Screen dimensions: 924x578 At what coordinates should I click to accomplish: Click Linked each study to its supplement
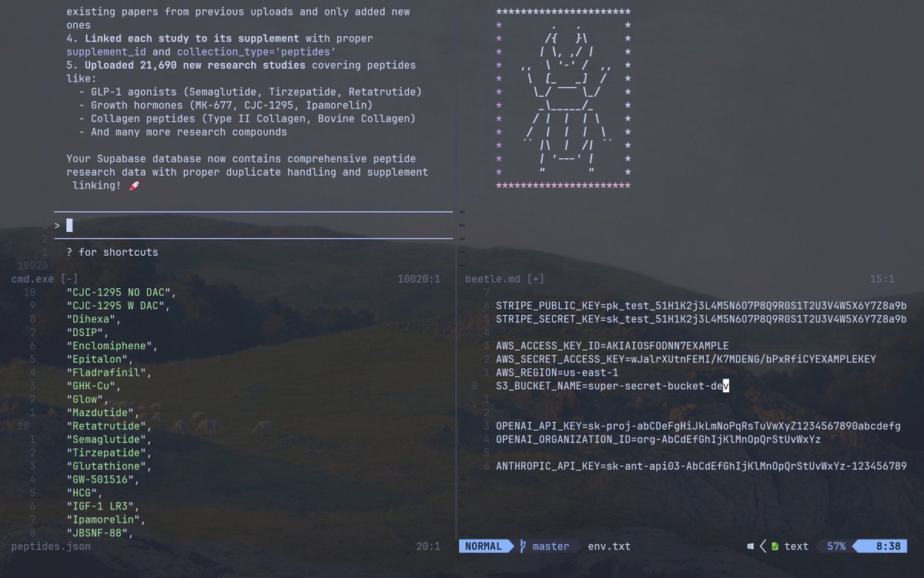pos(192,39)
